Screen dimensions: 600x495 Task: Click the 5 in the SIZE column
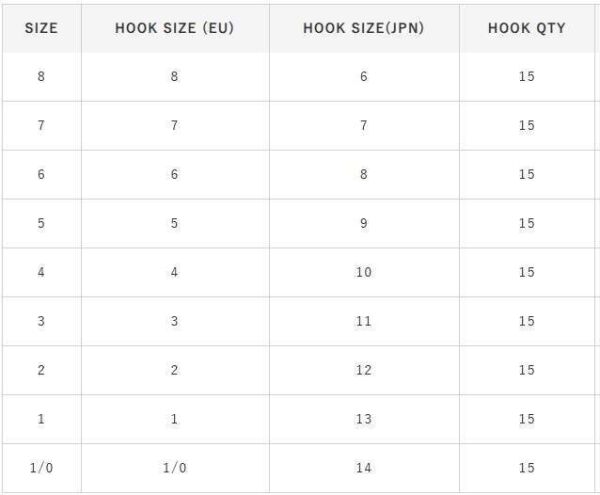point(41,223)
